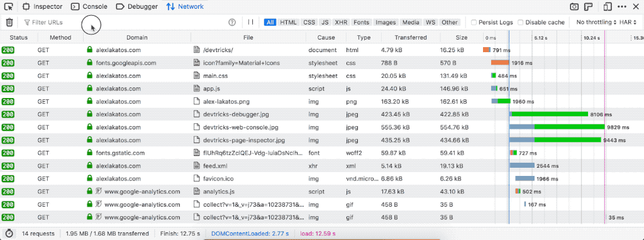Viewport: 644px width, 240px height.
Task: Click the 8106 ms waterfall bar
Action: (x=548, y=114)
